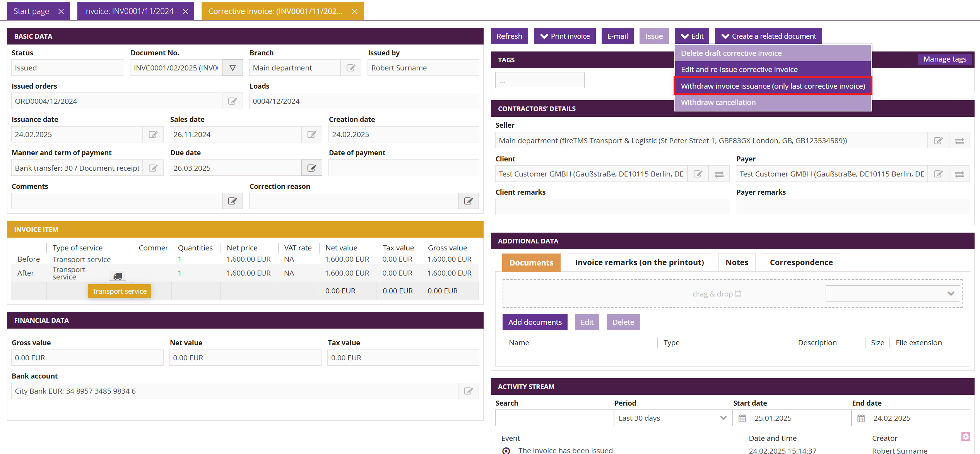The image size is (980, 454).
Task: Click the Client swap arrows icon
Action: click(x=719, y=174)
